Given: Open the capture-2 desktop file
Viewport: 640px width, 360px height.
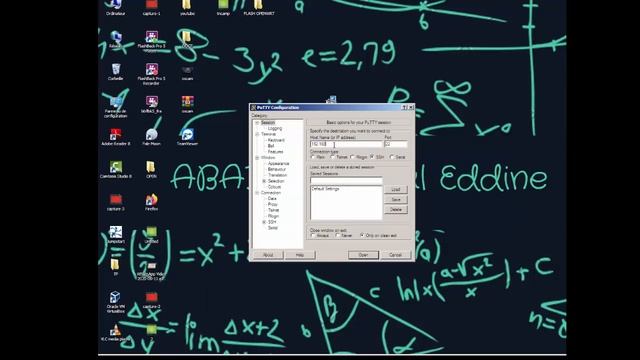Looking at the screenshot, I should pyautogui.click(x=151, y=300).
